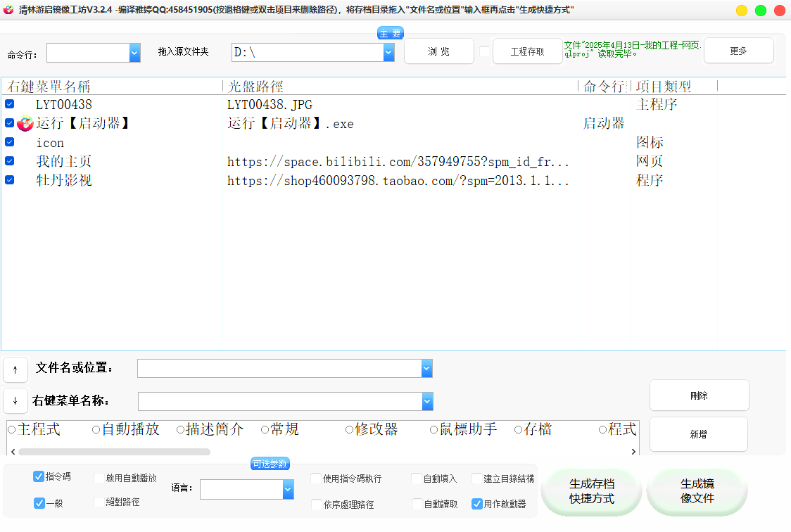Image resolution: width=791 pixels, height=532 pixels.
Task: Uncheck the 运行【启动器】row checkbox
Action: (10, 122)
